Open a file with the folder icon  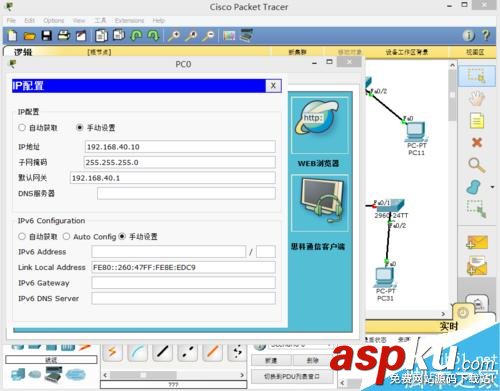click(x=30, y=36)
